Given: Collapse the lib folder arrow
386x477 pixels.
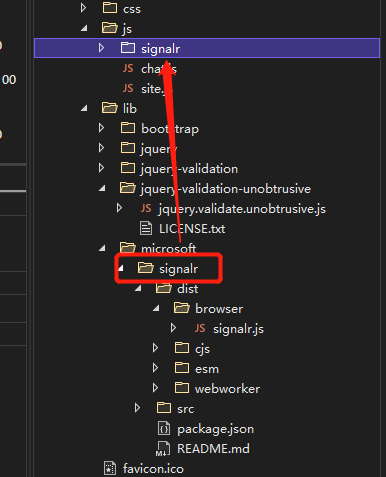Looking at the screenshot, I should [x=84, y=109].
